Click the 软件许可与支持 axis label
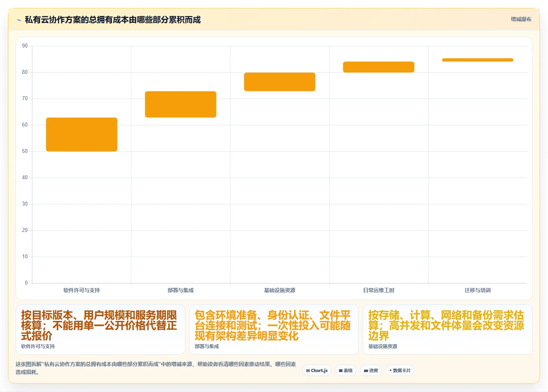 (x=81, y=290)
